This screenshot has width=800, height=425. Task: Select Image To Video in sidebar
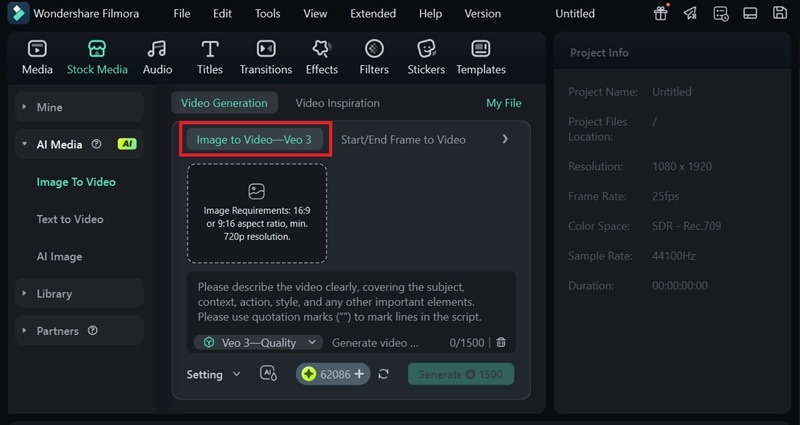(76, 182)
